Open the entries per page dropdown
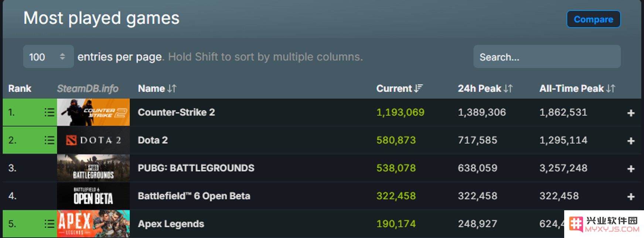This screenshot has height=238, width=644. [48, 57]
